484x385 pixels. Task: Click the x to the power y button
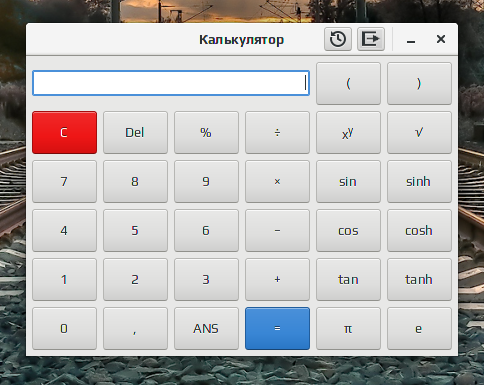pyautogui.click(x=348, y=132)
